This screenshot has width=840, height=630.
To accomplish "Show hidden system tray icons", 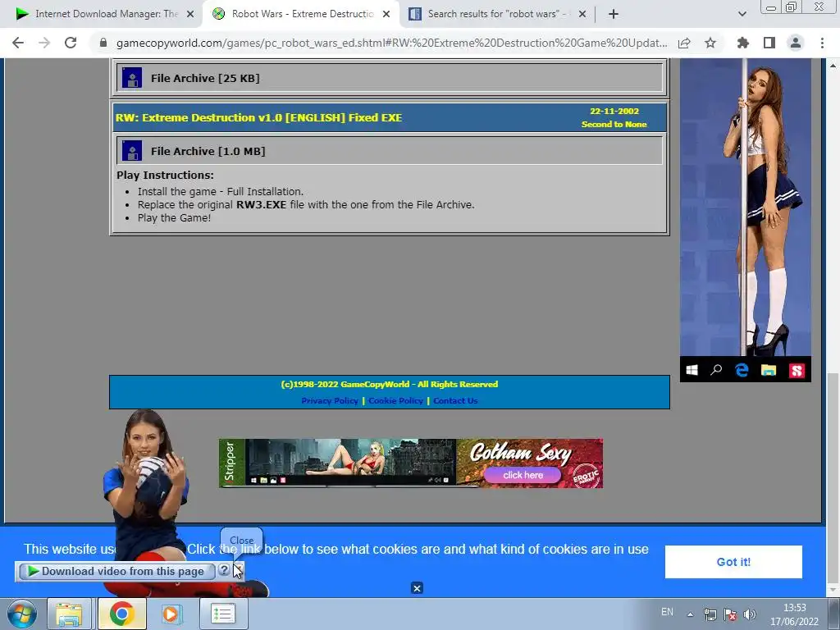I will coord(691,614).
